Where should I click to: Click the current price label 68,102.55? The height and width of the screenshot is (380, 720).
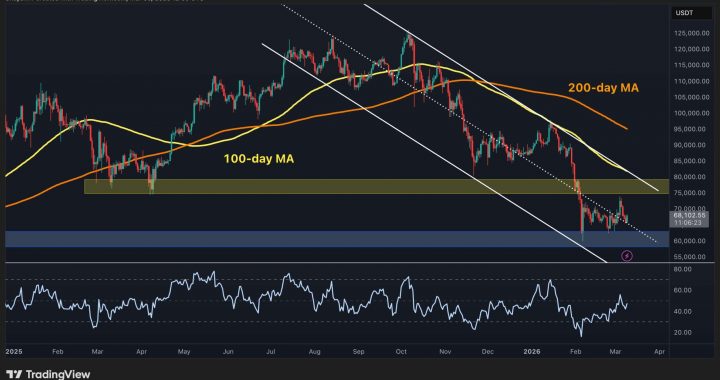[689, 215]
